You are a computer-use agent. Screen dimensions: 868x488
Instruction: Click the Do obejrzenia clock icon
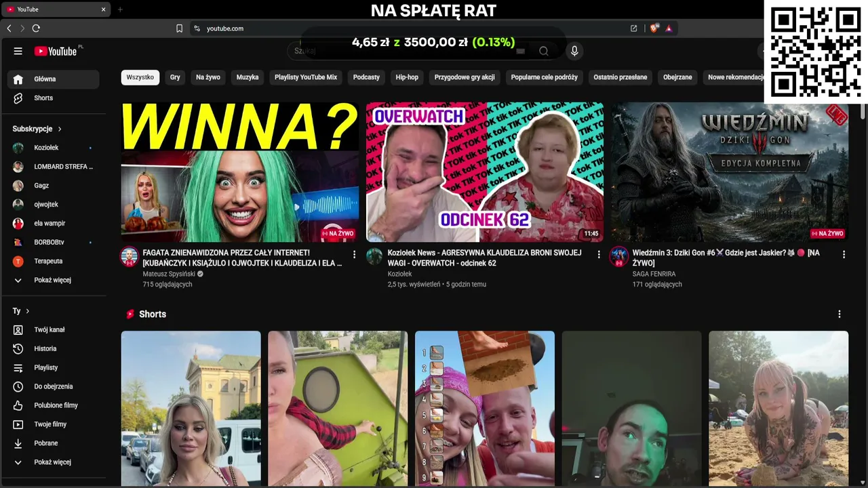coord(18,387)
